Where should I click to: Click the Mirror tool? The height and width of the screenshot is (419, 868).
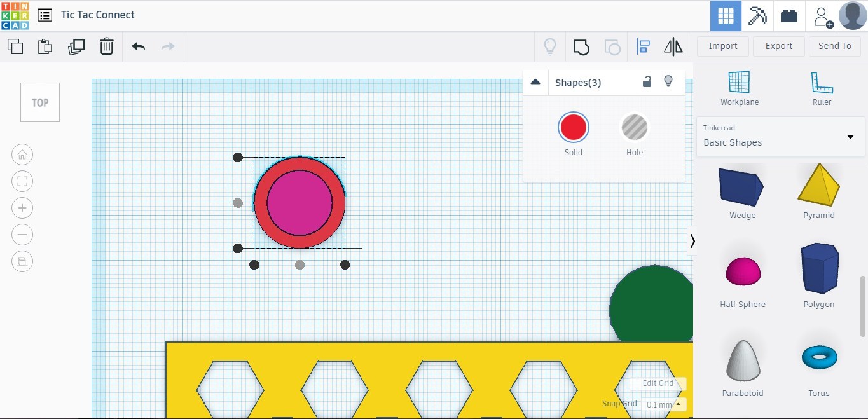[x=673, y=46]
